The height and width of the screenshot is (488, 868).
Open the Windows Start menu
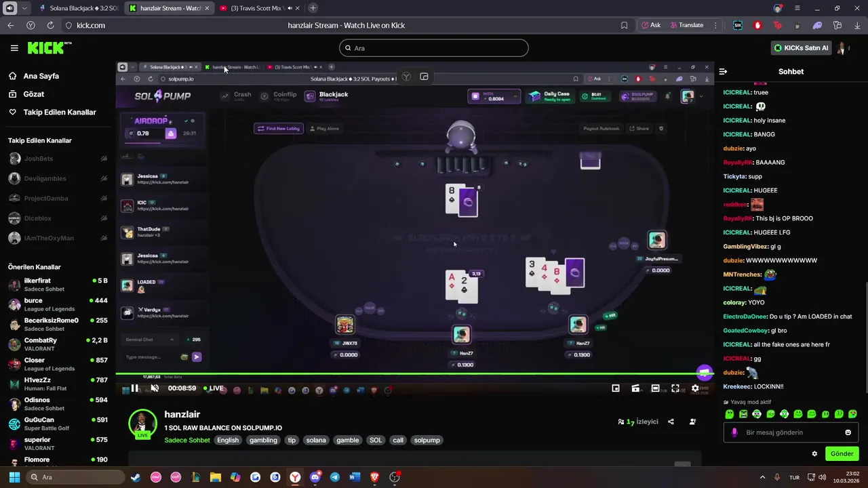click(x=14, y=477)
